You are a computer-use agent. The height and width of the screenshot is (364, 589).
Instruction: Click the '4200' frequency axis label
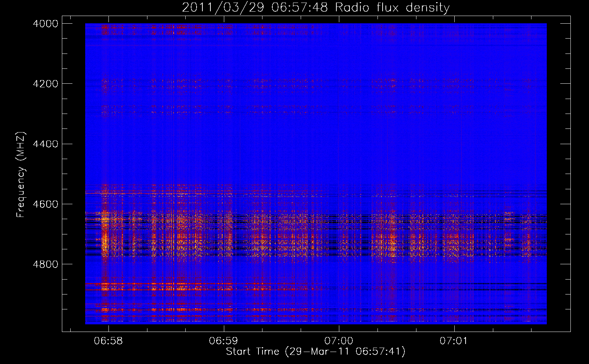click(x=46, y=84)
